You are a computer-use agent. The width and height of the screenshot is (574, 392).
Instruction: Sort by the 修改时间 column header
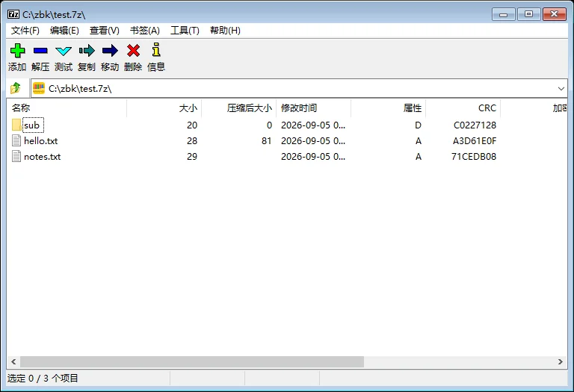313,108
